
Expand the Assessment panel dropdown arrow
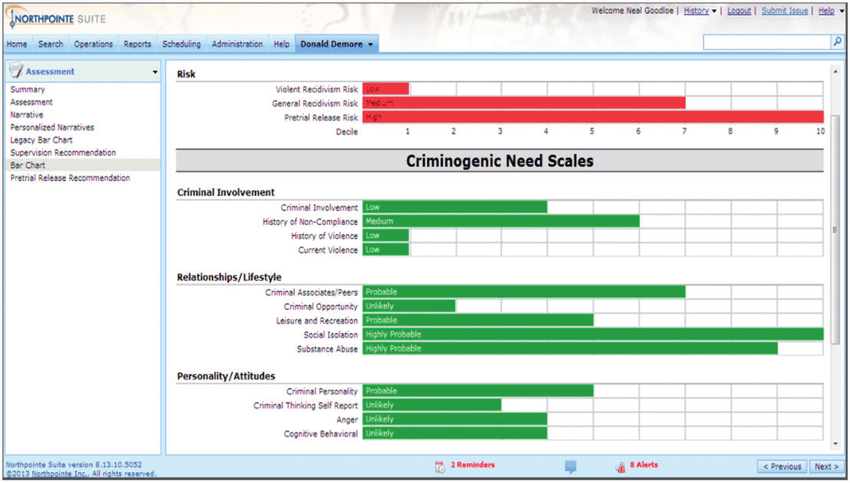(154, 72)
